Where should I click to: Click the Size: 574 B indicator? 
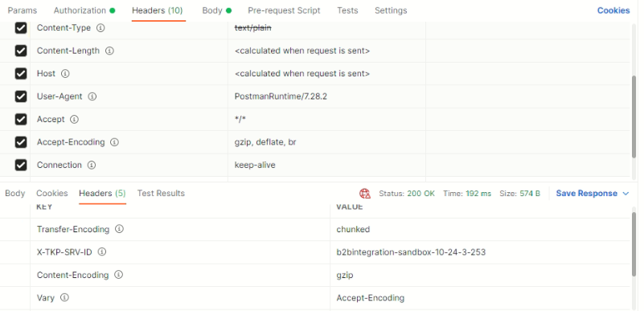click(519, 194)
